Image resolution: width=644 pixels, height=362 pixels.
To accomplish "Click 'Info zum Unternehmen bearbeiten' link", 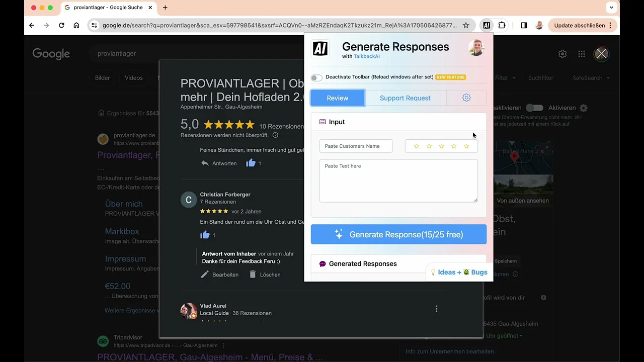I will (450, 351).
